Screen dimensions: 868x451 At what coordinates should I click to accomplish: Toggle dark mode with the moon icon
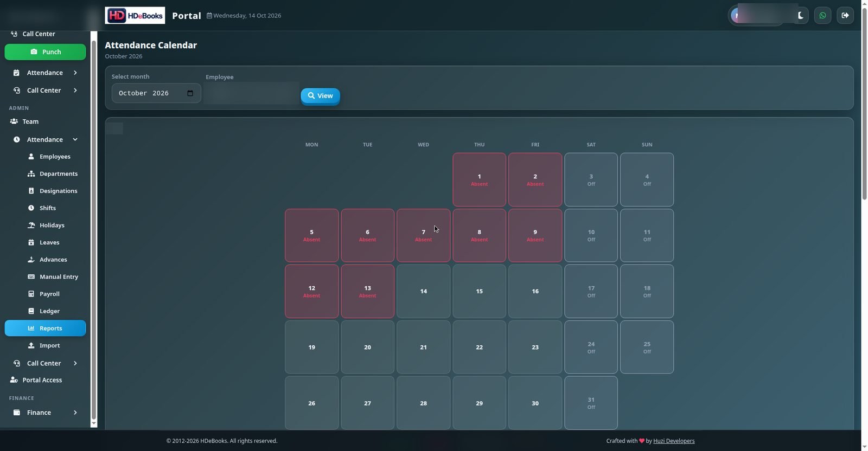tap(801, 15)
